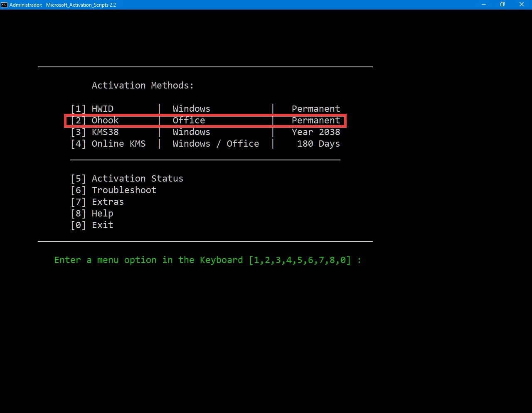Screen dimensions: 532x413
Task: Click 'Office' text in the Ohook row
Action: (x=189, y=120)
